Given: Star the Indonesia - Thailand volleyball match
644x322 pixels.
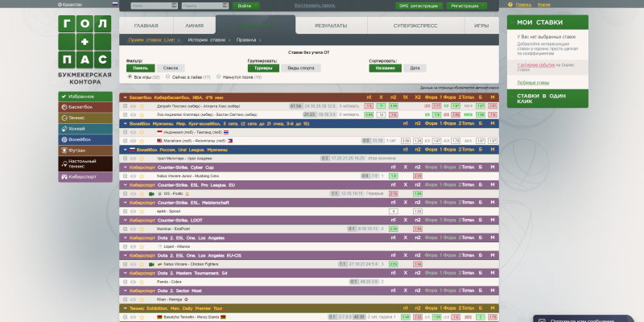Looking at the screenshot, I should (x=142, y=132).
